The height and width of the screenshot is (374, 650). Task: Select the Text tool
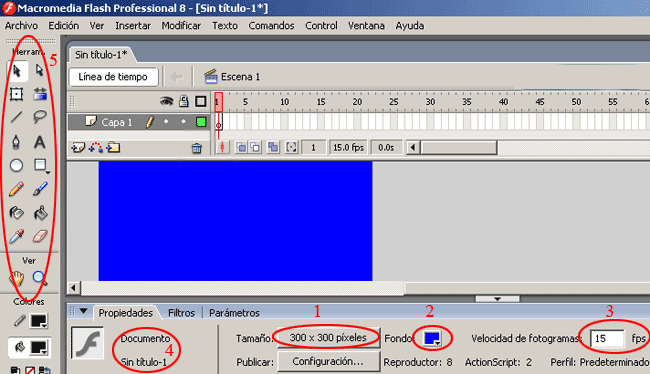pos(40,142)
